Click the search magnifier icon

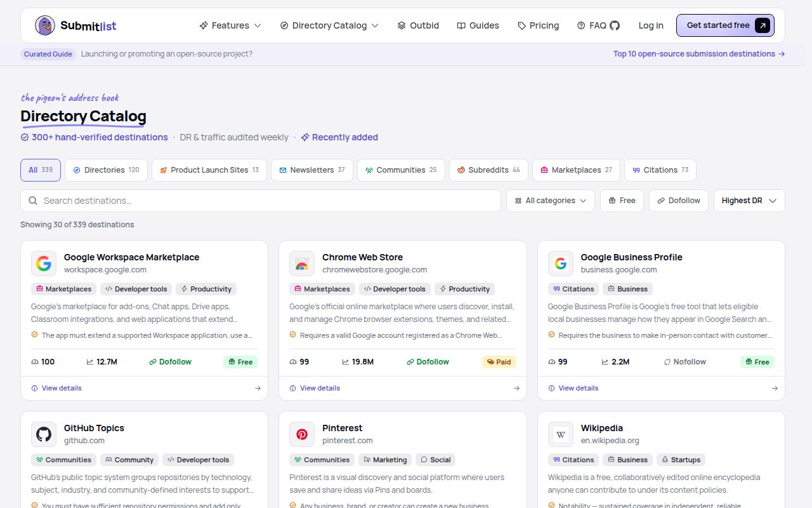pos(33,201)
